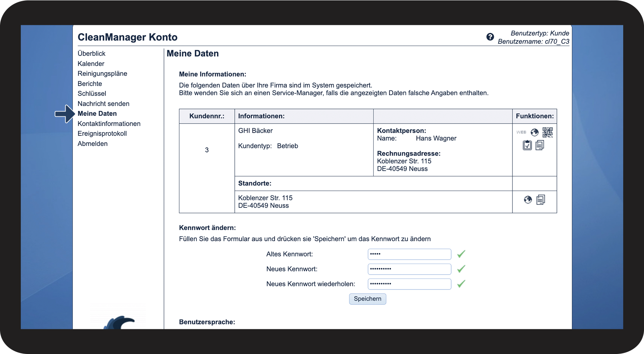Click the help question mark icon

pyautogui.click(x=490, y=37)
